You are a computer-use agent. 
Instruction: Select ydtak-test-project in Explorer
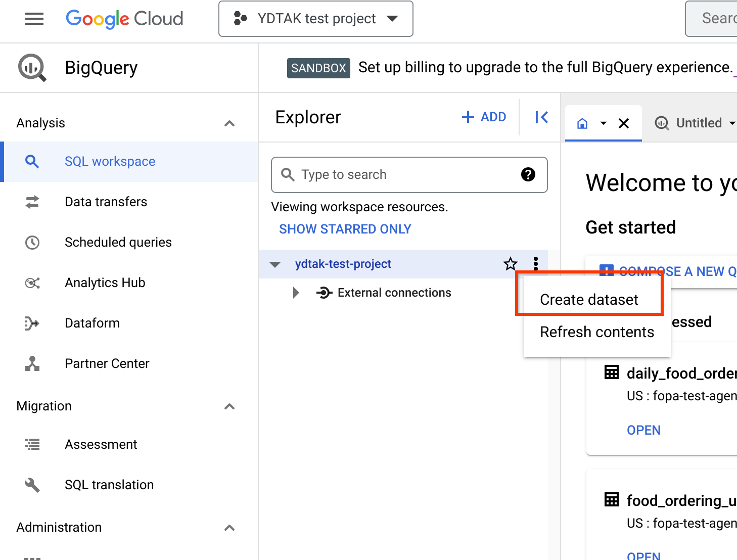point(343,264)
